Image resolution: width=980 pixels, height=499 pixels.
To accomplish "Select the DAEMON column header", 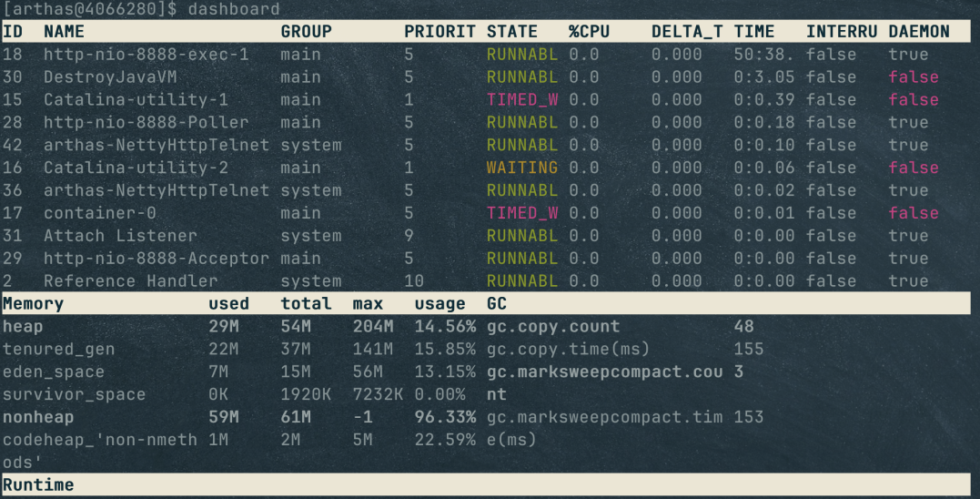I will point(919,31).
